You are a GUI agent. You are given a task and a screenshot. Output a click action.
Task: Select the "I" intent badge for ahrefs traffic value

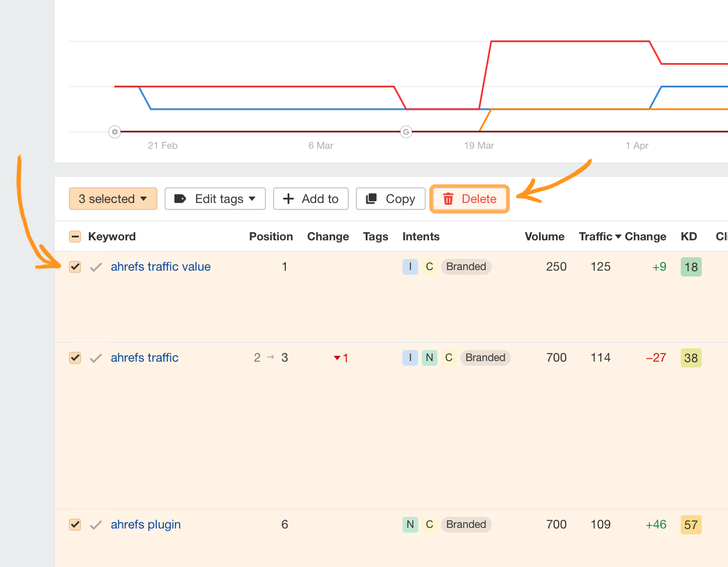[x=410, y=267]
